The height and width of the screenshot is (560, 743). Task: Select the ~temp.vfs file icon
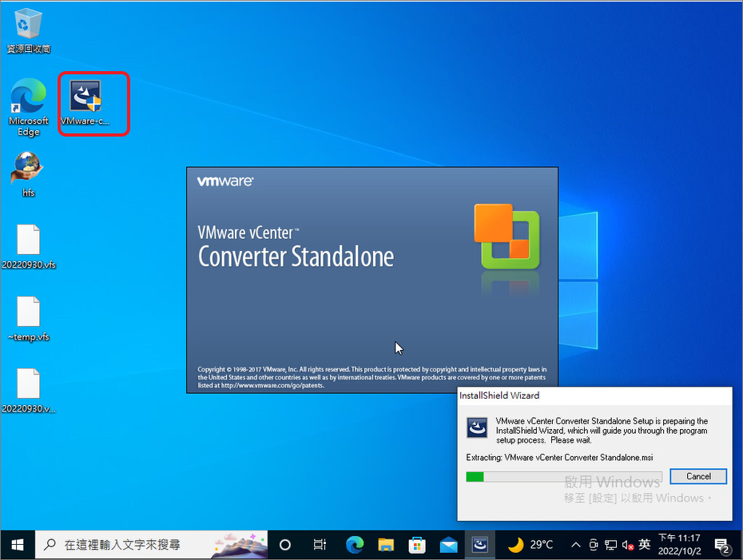coord(29,319)
